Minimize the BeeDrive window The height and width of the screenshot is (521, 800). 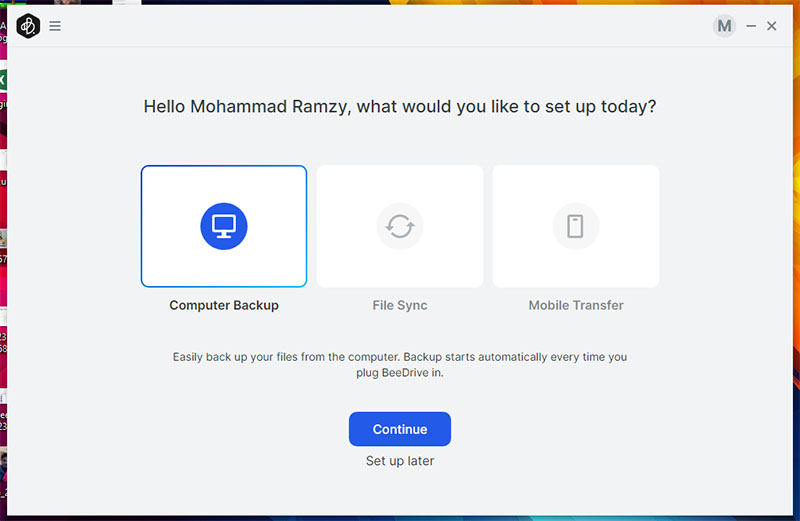click(751, 26)
